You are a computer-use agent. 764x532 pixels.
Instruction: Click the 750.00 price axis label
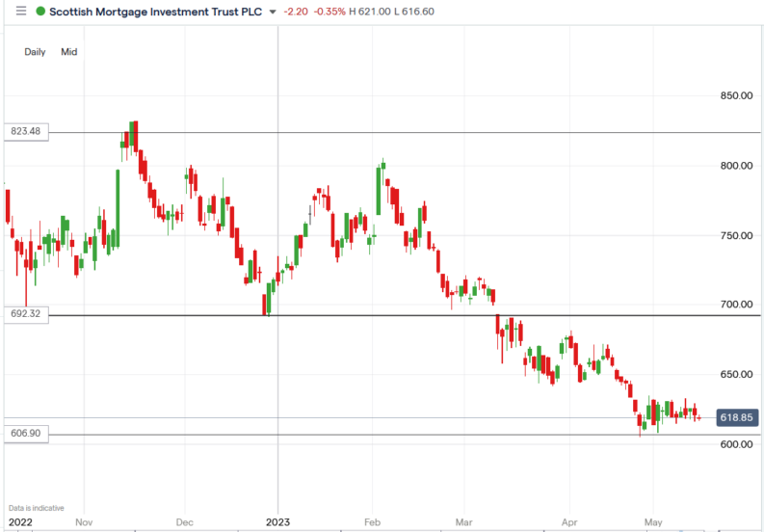coord(737,235)
